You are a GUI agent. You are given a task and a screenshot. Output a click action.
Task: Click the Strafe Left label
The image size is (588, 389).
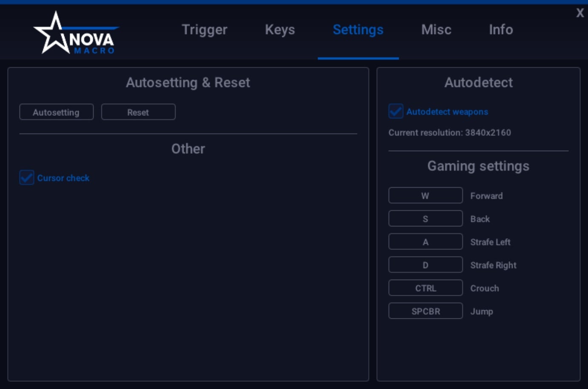click(x=490, y=242)
